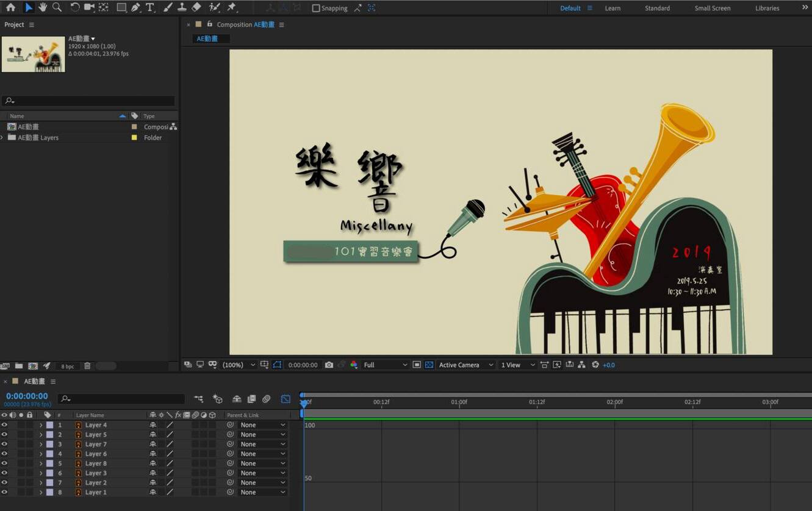
Task: Open Layer 5 parent None dropdown
Action: click(262, 435)
